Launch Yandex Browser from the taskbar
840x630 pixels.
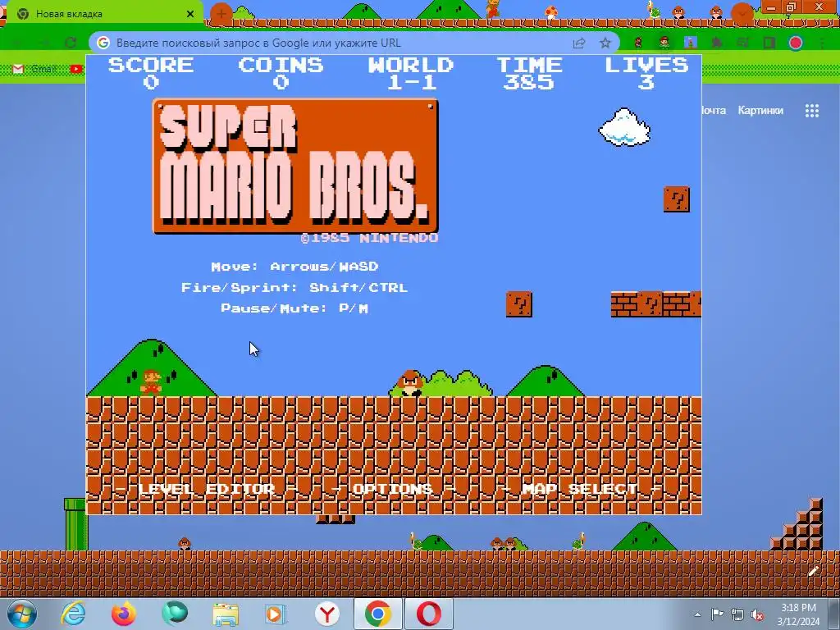coord(326,614)
